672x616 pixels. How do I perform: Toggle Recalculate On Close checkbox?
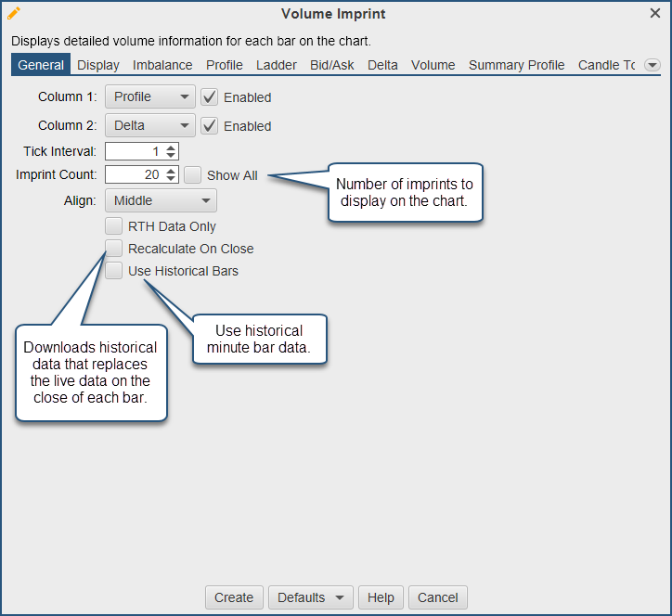(114, 248)
